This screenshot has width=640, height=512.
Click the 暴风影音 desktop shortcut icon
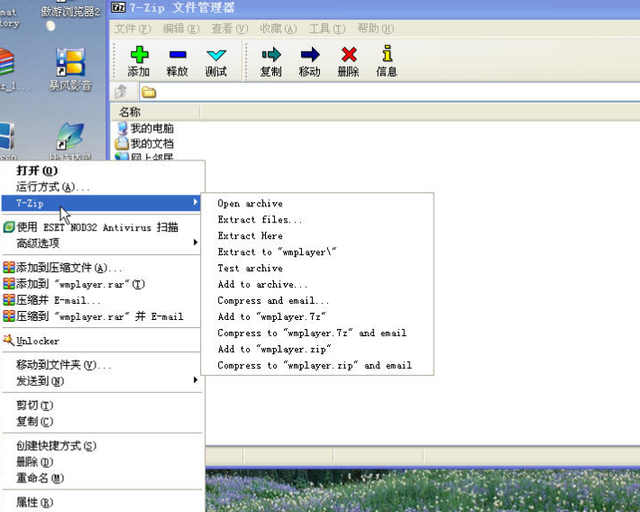click(x=71, y=62)
